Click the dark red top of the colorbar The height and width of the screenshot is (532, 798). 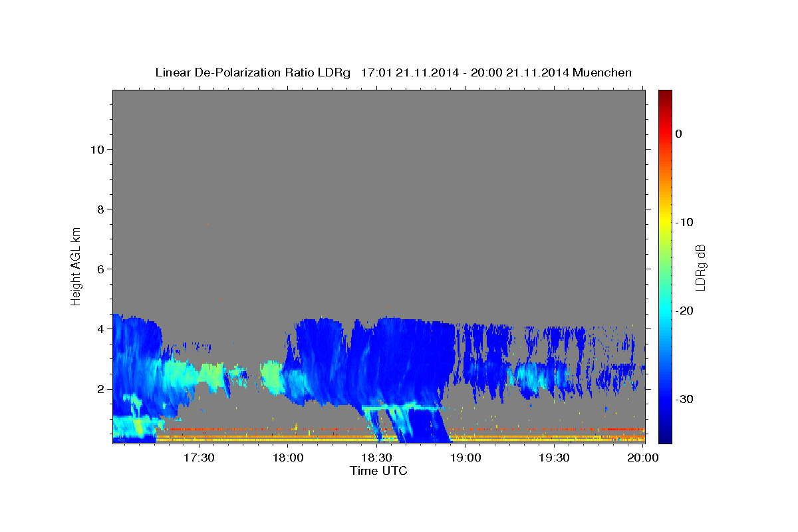[665, 94]
